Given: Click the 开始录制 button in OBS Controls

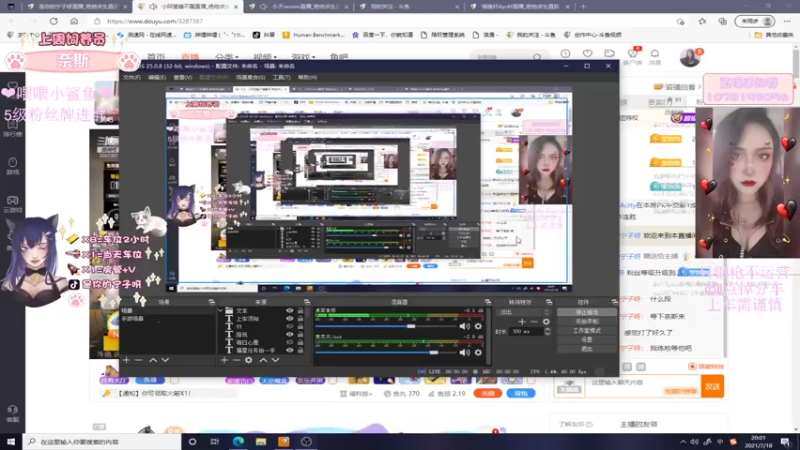Looking at the screenshot, I should tap(587, 321).
